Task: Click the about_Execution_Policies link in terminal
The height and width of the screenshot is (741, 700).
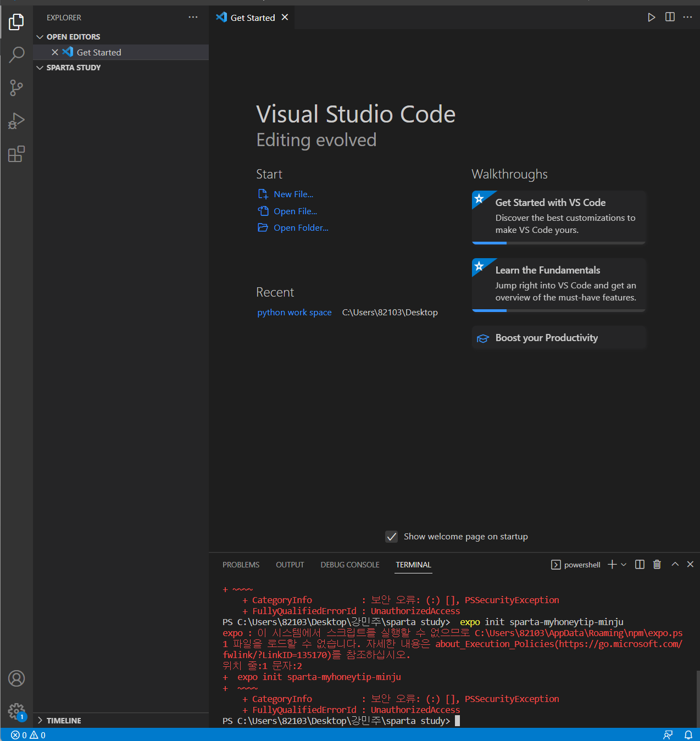Action: (x=495, y=644)
